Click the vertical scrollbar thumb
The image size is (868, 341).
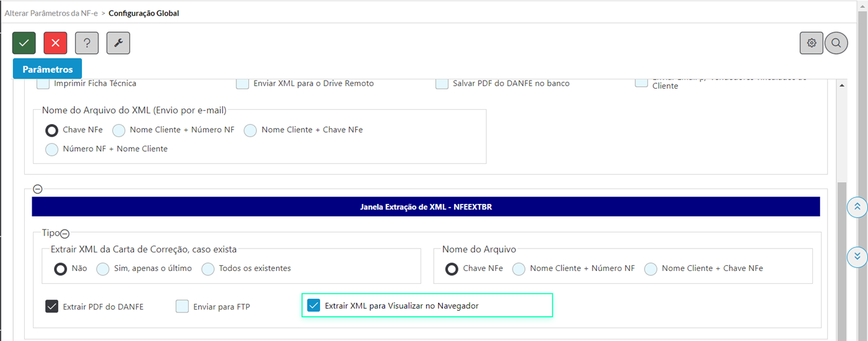842,260
